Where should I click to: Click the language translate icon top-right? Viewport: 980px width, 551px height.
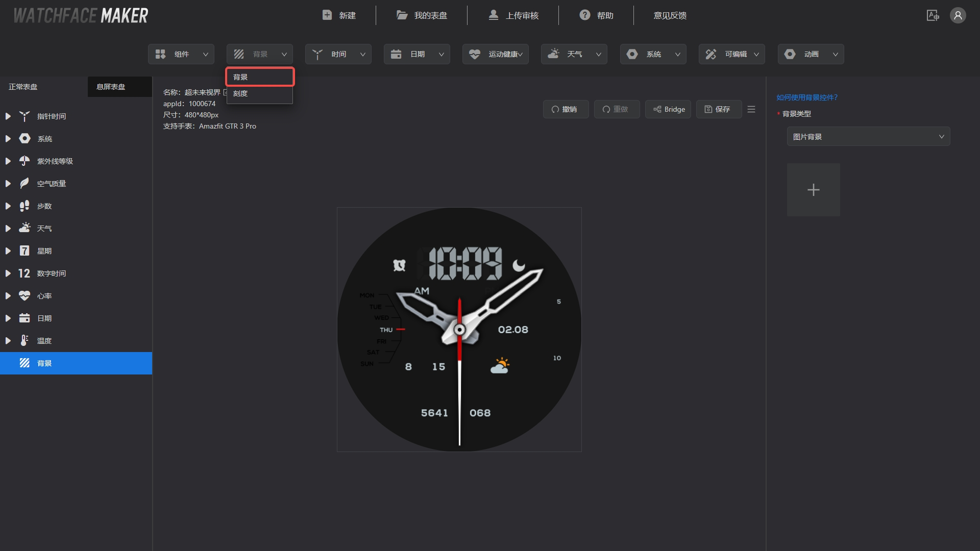pos(933,15)
